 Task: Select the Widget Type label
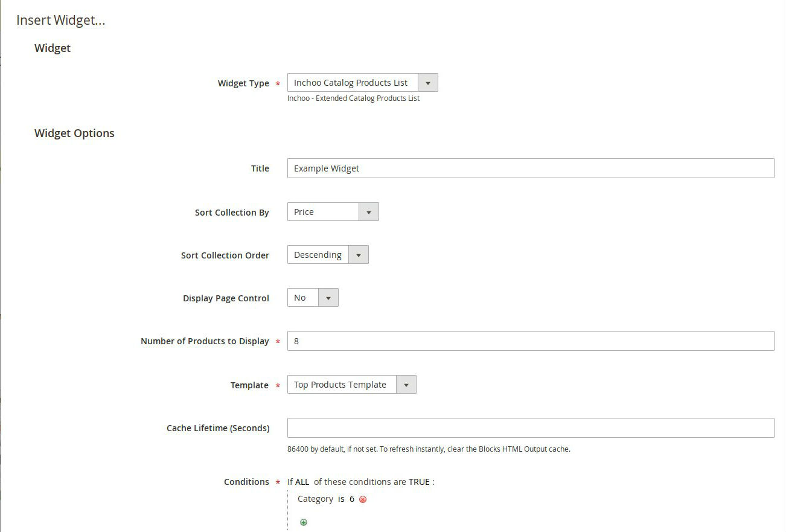pyautogui.click(x=243, y=83)
